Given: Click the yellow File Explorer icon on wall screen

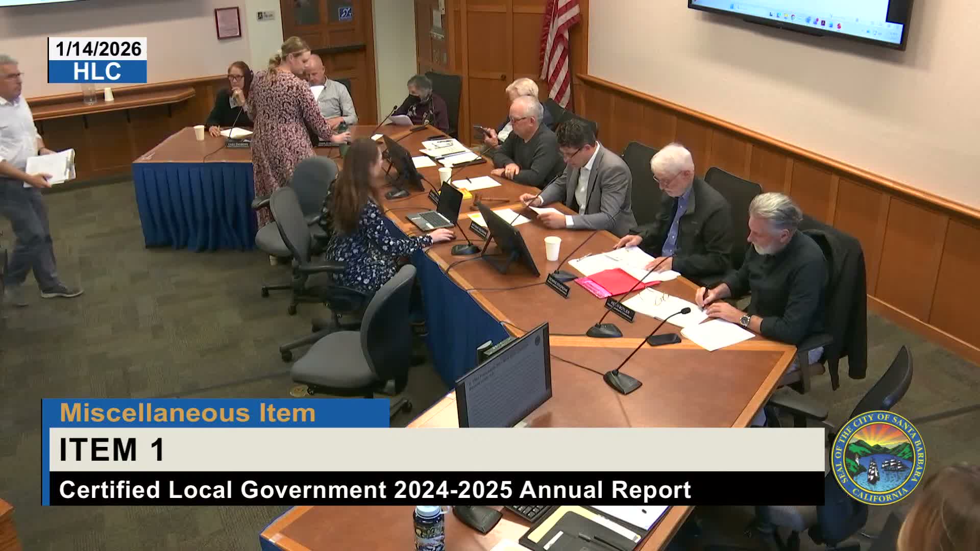Looking at the screenshot, I should [x=786, y=16].
